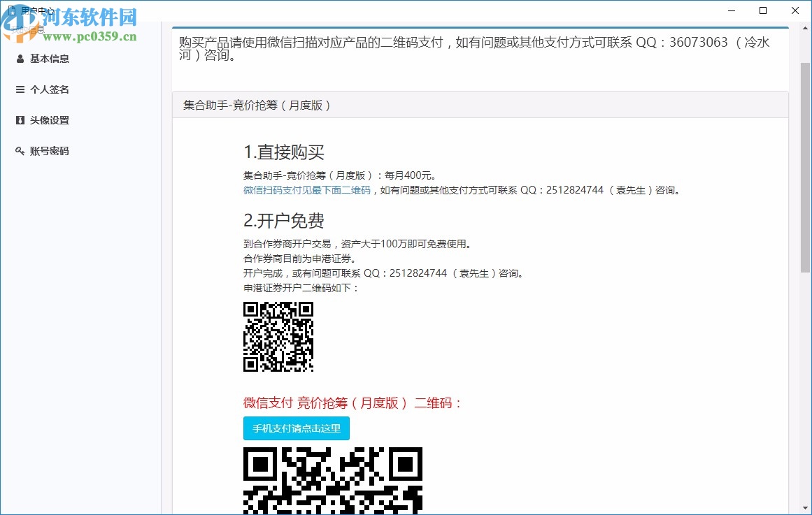This screenshot has width=812, height=515.
Task: Maximize the application window
Action: point(762,10)
